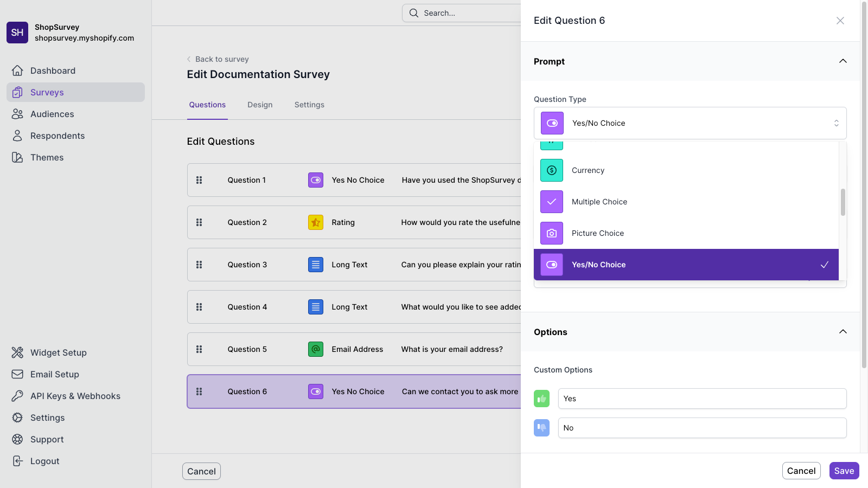This screenshot has height=488, width=868.
Task: Open Themes in the sidebar
Action: click(x=75, y=157)
